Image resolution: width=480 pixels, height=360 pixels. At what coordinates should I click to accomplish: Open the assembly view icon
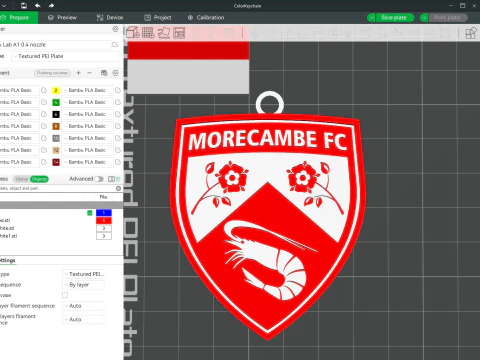point(471,33)
